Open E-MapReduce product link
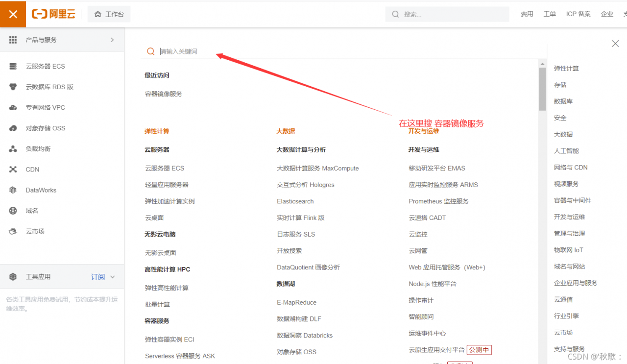 pyautogui.click(x=296, y=302)
